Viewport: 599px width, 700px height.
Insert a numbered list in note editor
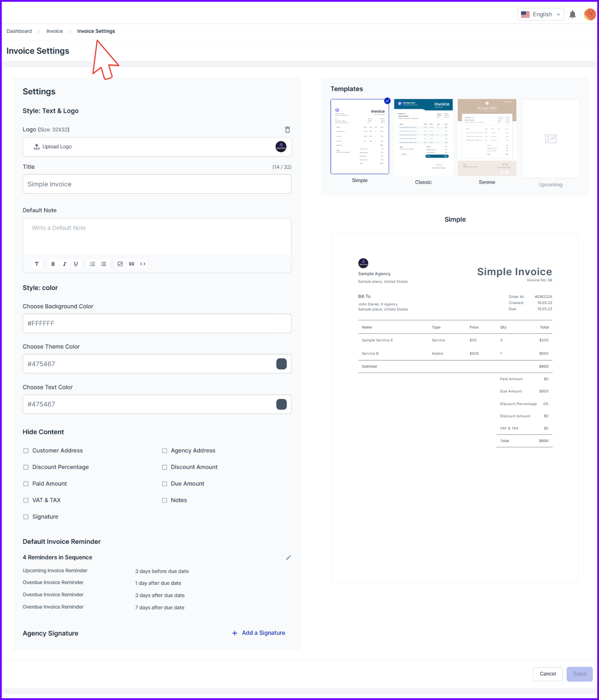click(92, 264)
